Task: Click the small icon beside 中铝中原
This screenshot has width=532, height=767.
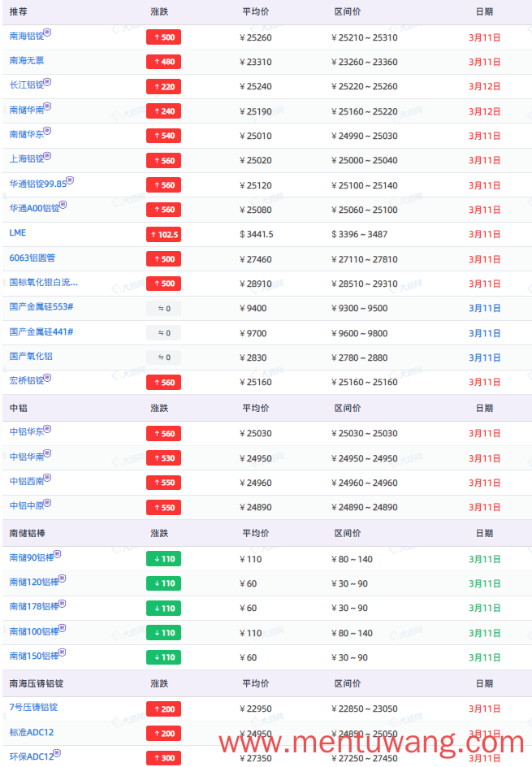Action: point(47,502)
